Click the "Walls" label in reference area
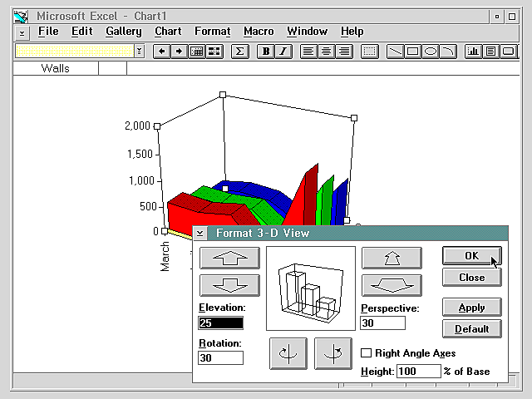The image size is (532, 399). (56, 68)
